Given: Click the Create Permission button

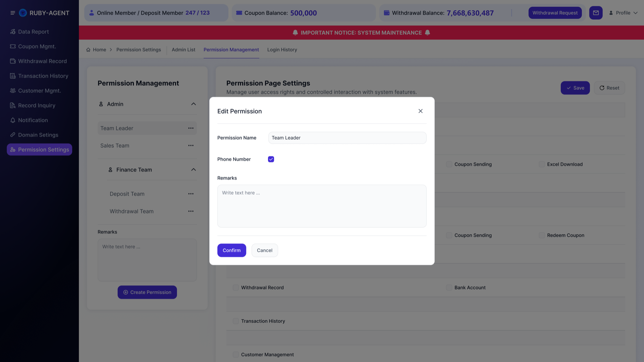Looking at the screenshot, I should click(x=147, y=292).
